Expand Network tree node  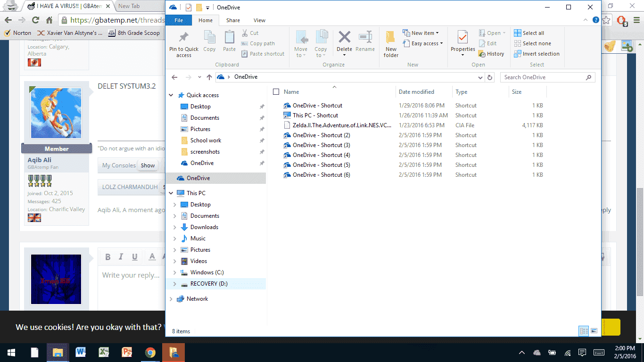pos(171,299)
